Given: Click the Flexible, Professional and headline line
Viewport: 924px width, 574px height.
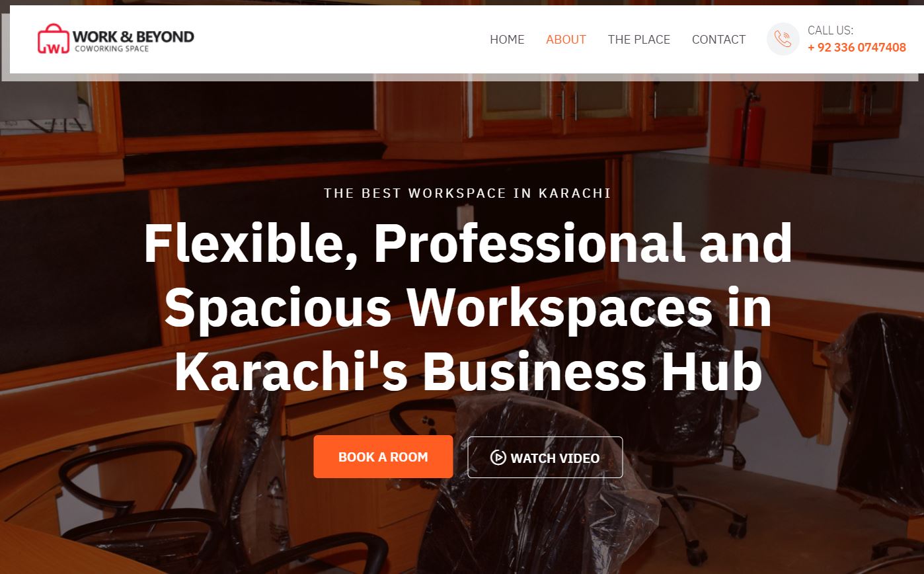Looking at the screenshot, I should coord(467,243).
